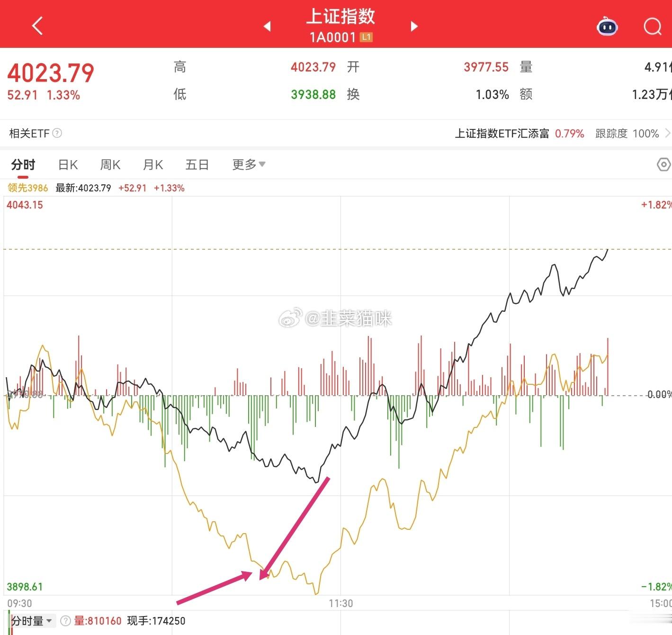Tap the 11:30 time axis label
Screen dimensions: 672x635
341,603
